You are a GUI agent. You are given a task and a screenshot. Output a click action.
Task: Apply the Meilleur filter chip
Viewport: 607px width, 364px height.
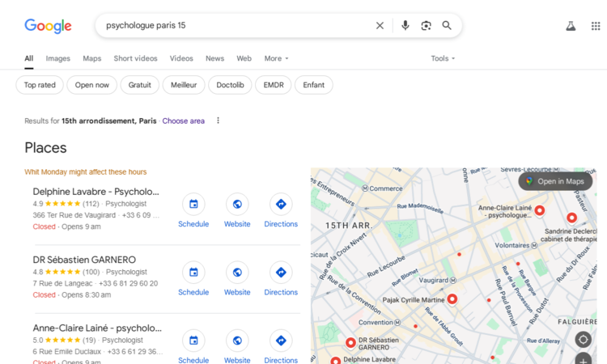click(184, 85)
